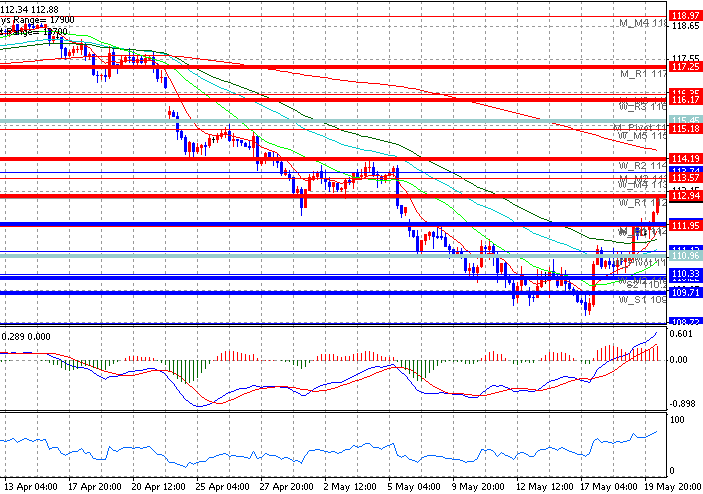Select the 113.57 red price label

click(x=685, y=178)
